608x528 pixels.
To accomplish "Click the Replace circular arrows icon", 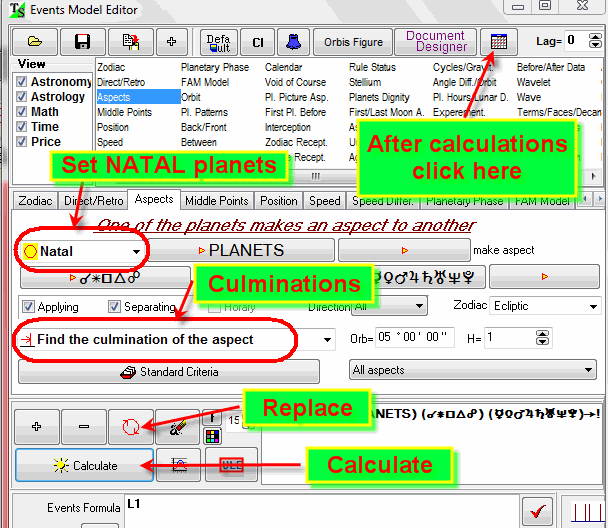I will click(131, 427).
